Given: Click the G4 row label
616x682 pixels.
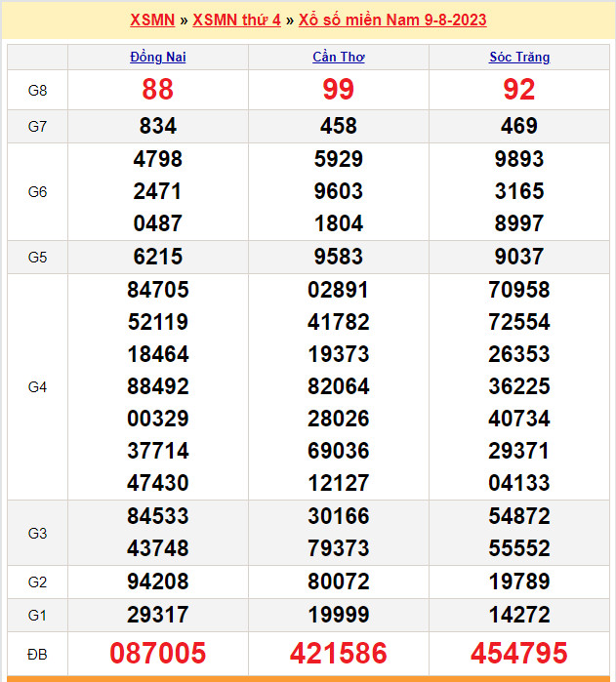Looking at the screenshot, I should pos(37,386).
